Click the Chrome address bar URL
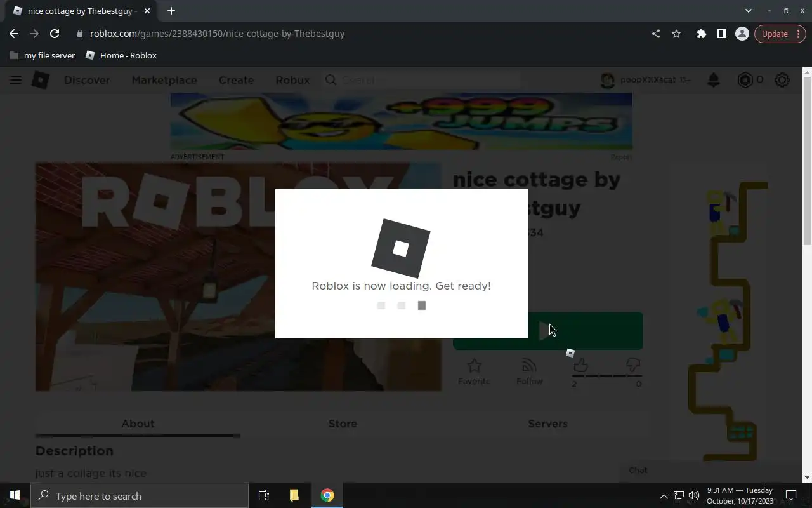The width and height of the screenshot is (812, 508). [217, 34]
